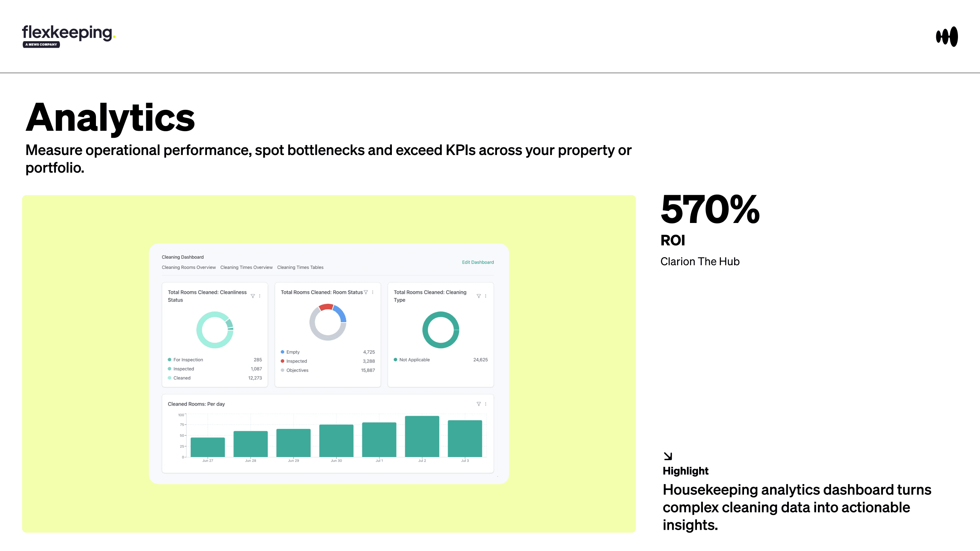
Task: Open three-dot menu on Cleaned Rooms Per day
Action: coord(486,404)
